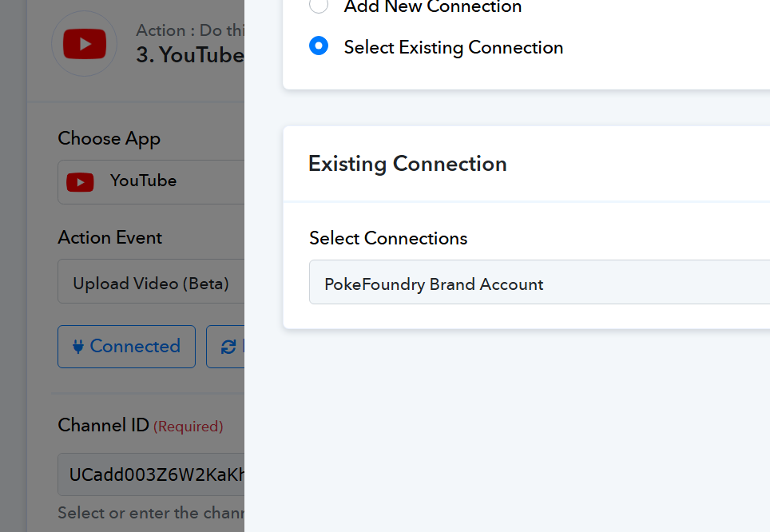
Task: Open the Select Connections dropdown
Action: 539,282
